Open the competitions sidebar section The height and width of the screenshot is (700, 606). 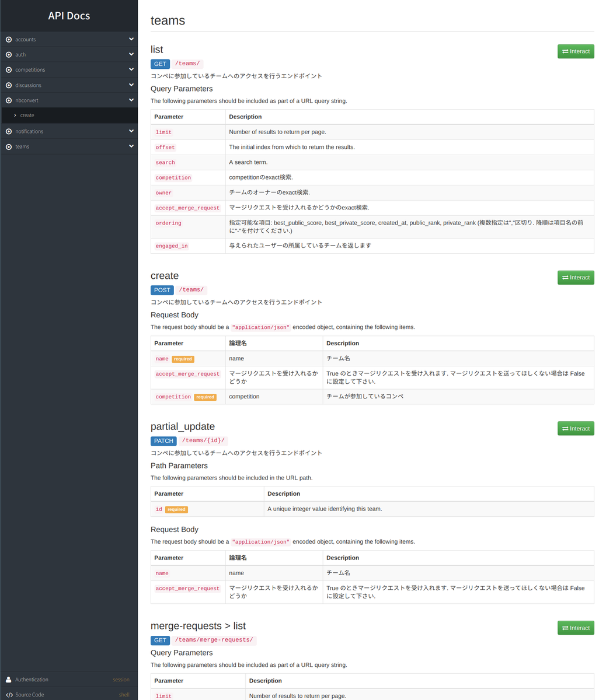69,69
